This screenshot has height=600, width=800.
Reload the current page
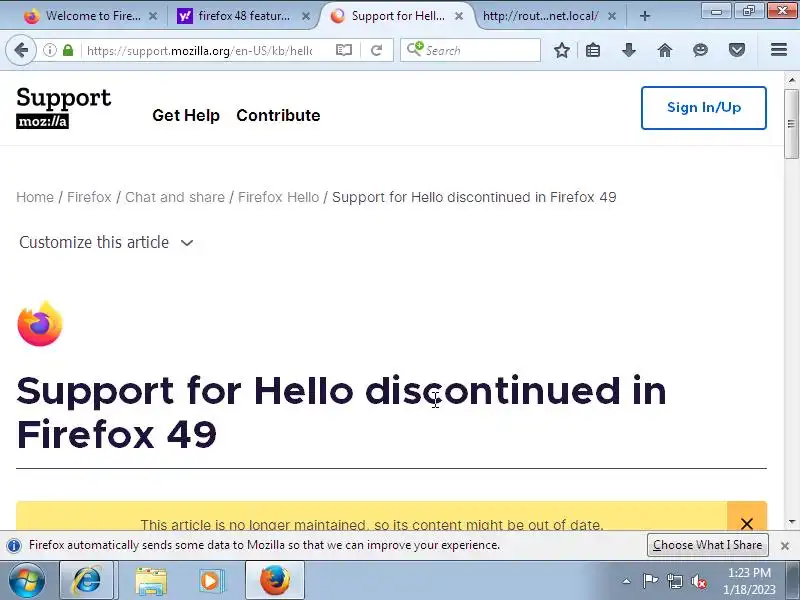point(377,50)
